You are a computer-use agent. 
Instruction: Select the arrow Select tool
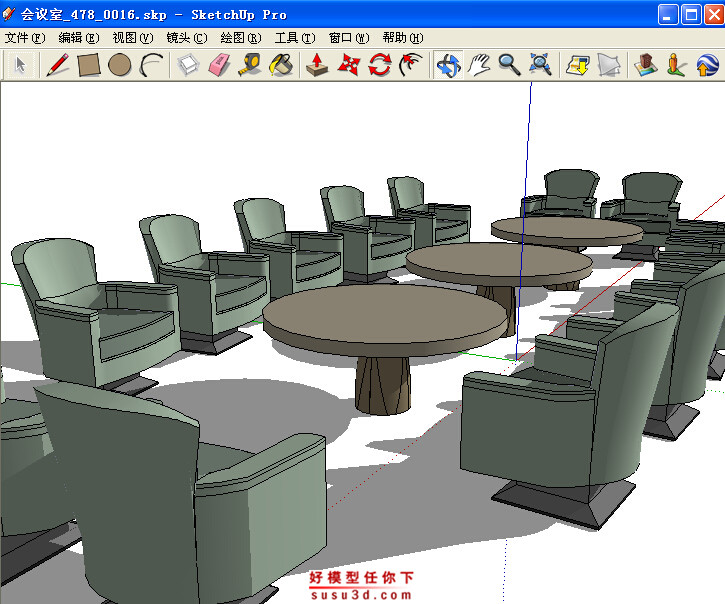[x=20, y=65]
